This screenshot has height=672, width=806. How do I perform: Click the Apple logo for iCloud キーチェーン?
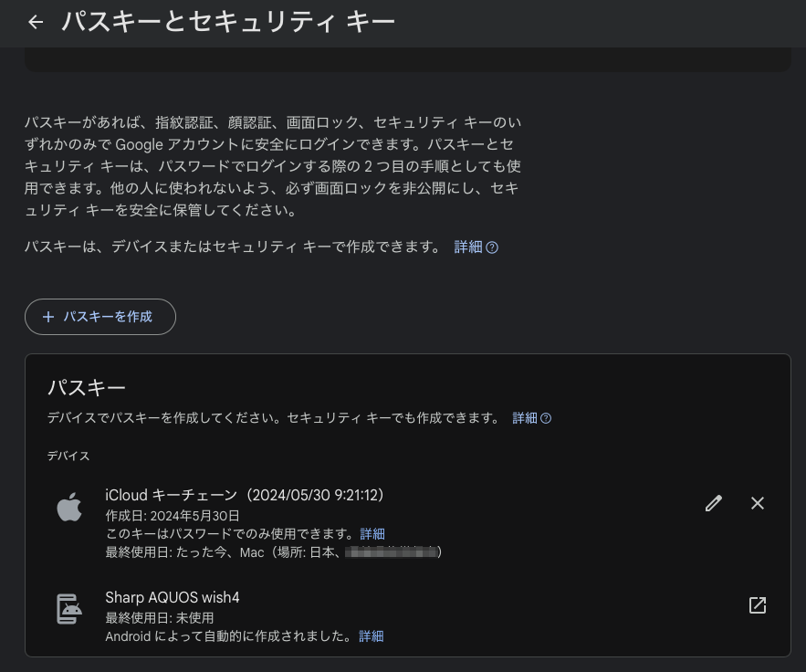(x=69, y=507)
